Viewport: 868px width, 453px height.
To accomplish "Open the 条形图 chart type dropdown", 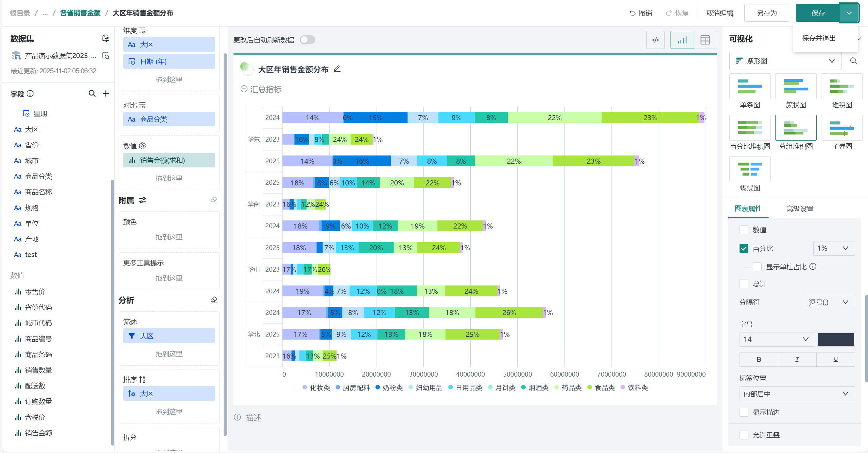I will coord(785,61).
